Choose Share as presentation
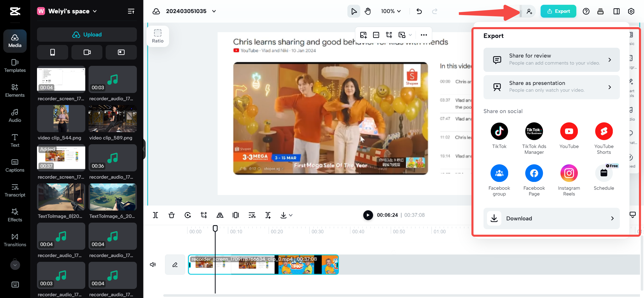 click(551, 87)
